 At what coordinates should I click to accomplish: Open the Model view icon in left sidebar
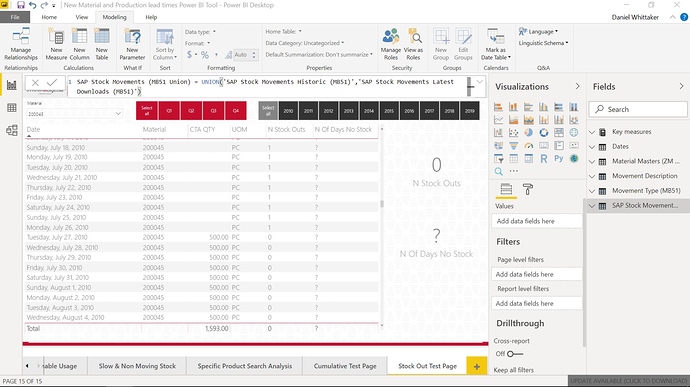11,130
